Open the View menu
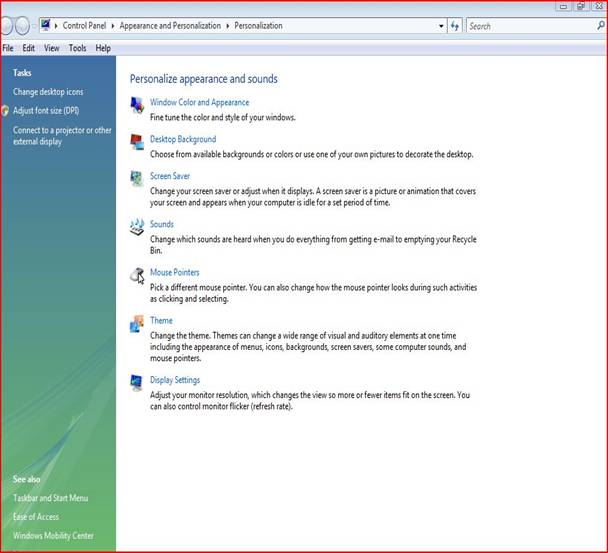 (52, 48)
